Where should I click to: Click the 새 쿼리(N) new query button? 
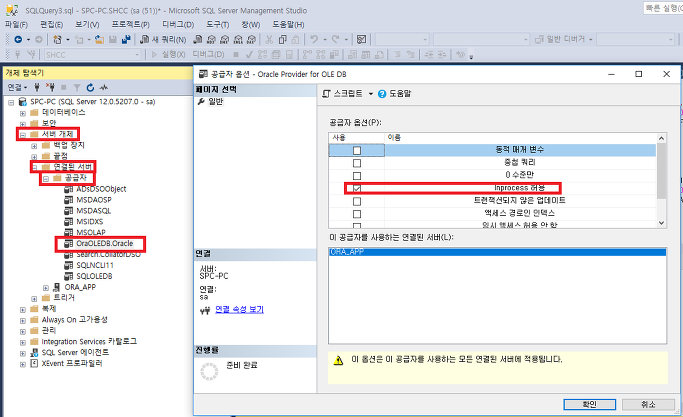pos(163,40)
